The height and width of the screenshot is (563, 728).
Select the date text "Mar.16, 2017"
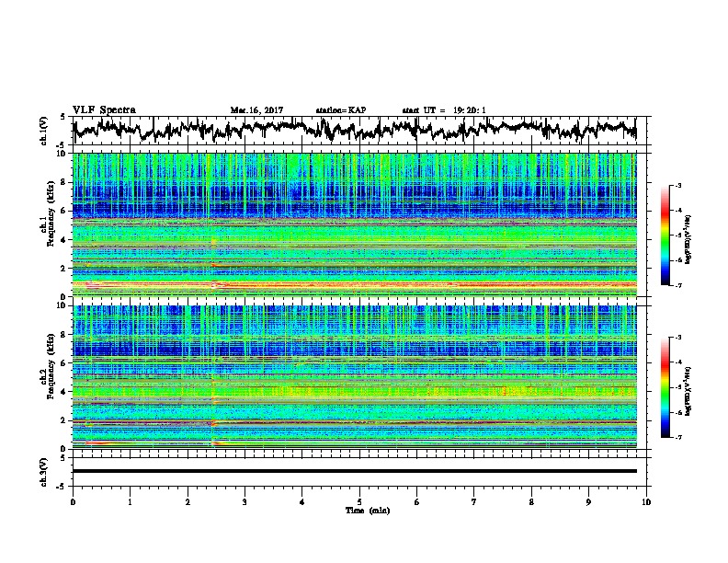coord(256,110)
